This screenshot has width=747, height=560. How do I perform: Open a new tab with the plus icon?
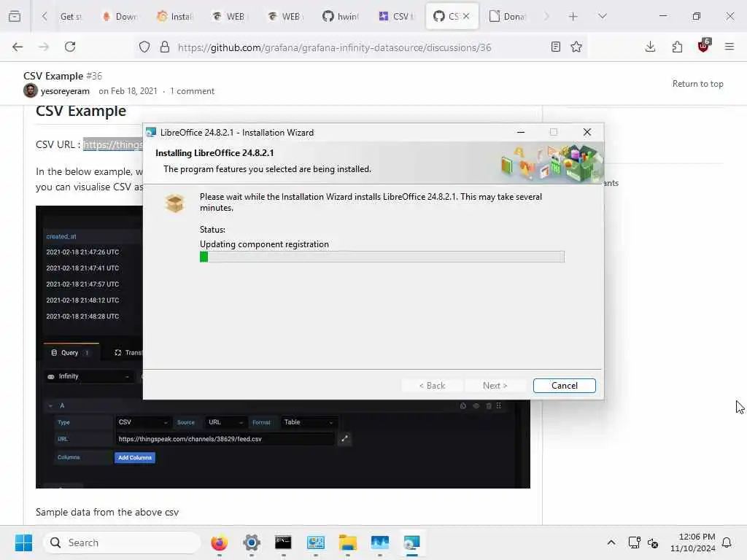573,16
